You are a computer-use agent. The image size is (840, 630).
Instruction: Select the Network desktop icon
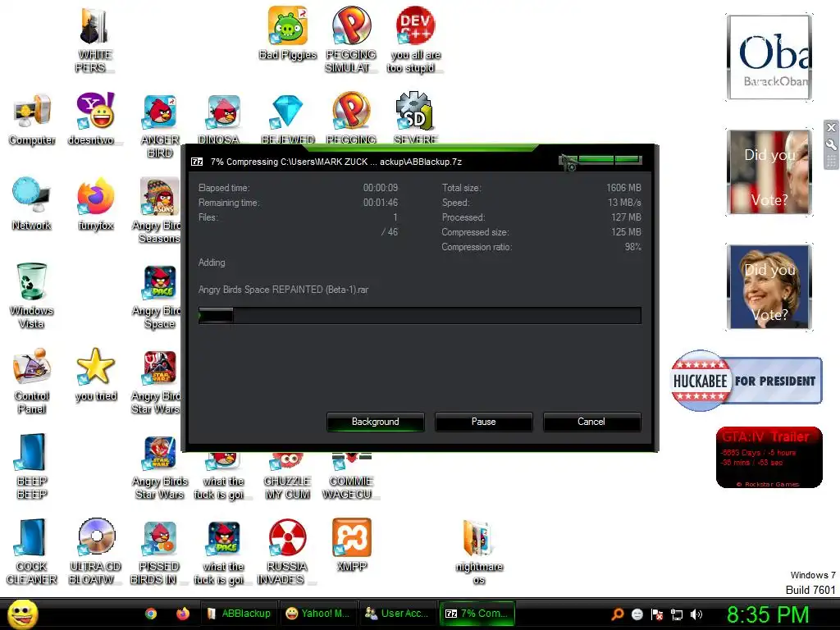tap(32, 204)
